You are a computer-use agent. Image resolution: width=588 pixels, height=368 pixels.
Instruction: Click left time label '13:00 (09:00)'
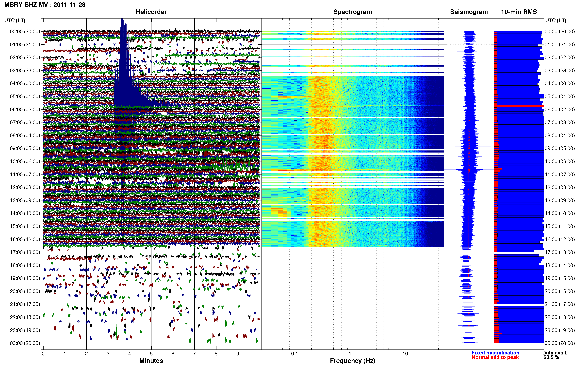[25, 200]
